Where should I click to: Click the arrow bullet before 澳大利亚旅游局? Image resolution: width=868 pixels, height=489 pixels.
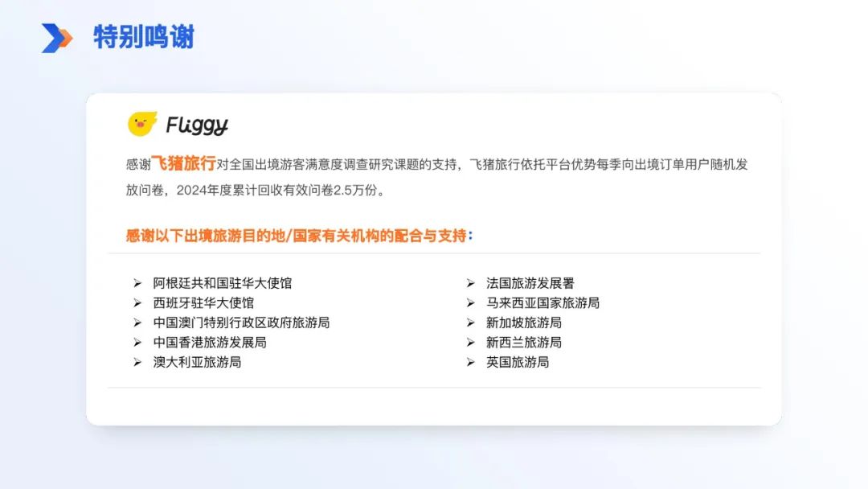coord(137,362)
